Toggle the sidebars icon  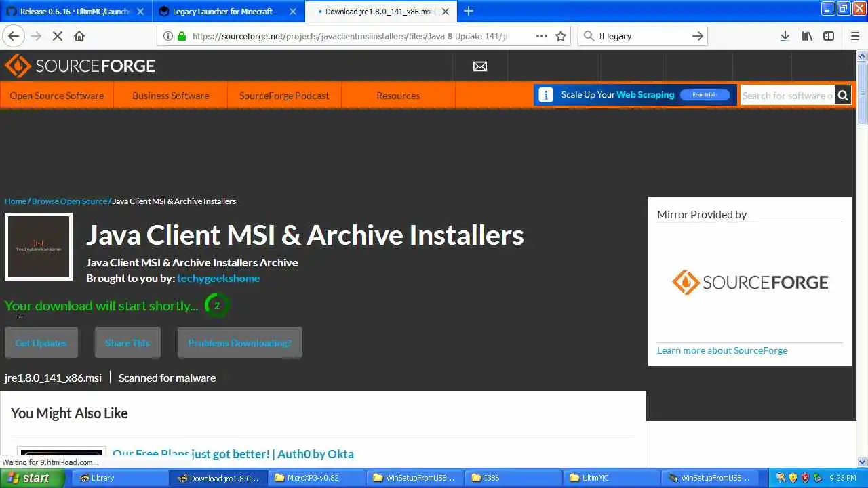point(829,36)
